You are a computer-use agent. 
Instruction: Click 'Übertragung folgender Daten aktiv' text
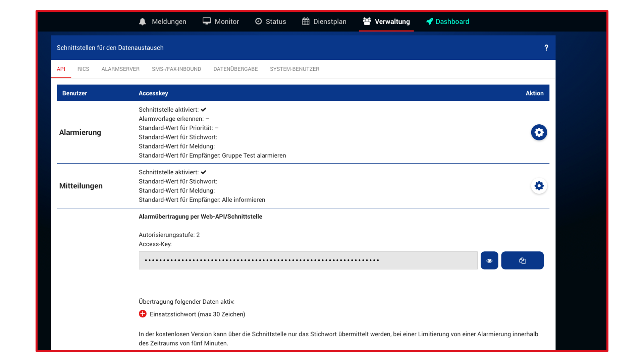click(x=186, y=301)
